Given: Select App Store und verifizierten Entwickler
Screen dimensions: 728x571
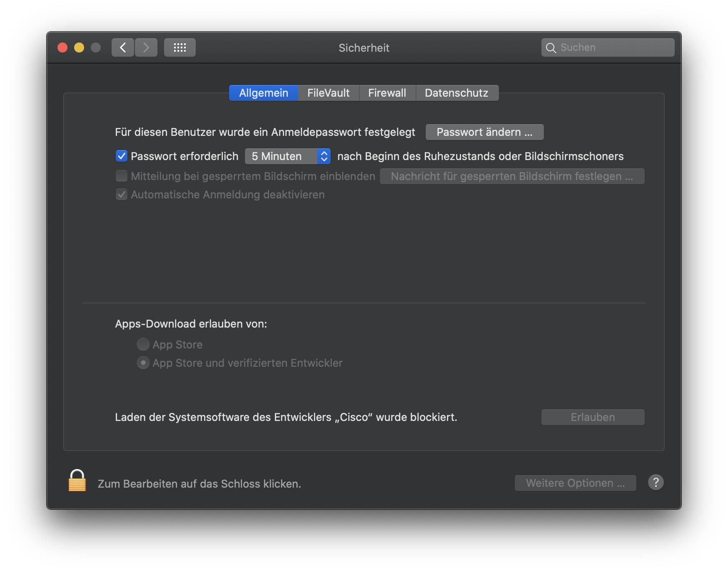Looking at the screenshot, I should 143,363.
